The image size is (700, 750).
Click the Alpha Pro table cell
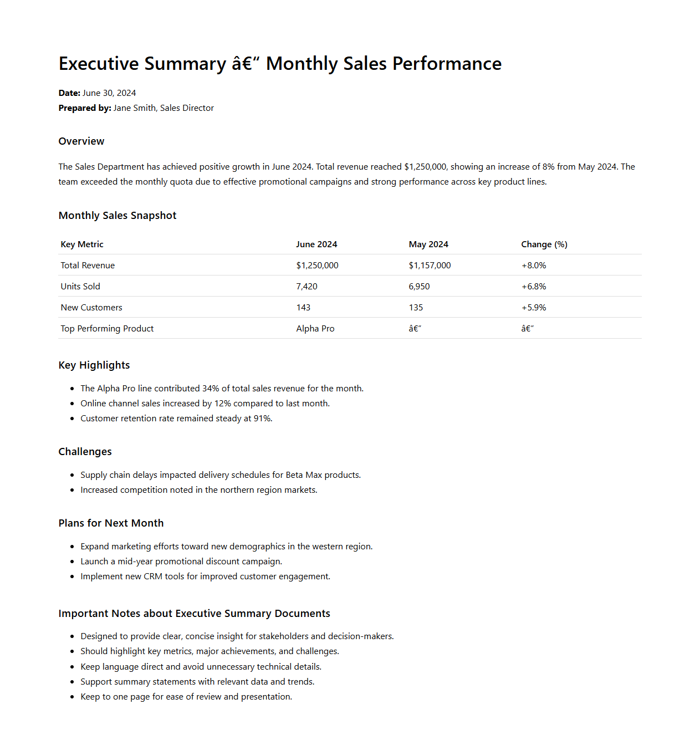315,329
